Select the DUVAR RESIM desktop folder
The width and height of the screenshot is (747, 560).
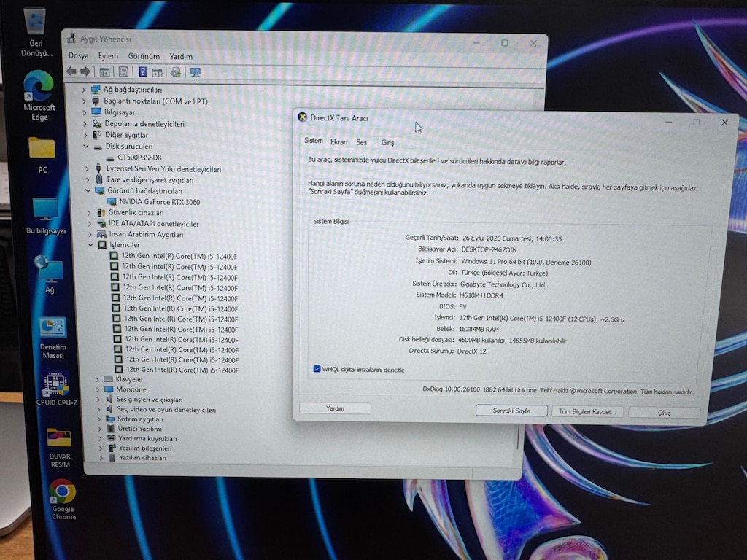click(x=60, y=448)
